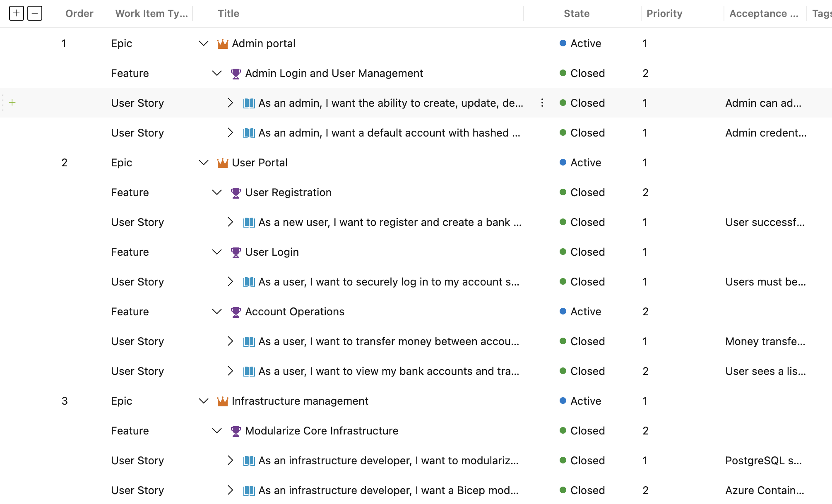Expand the securely log in user story
Image resolution: width=832 pixels, height=504 pixels.
coord(230,282)
